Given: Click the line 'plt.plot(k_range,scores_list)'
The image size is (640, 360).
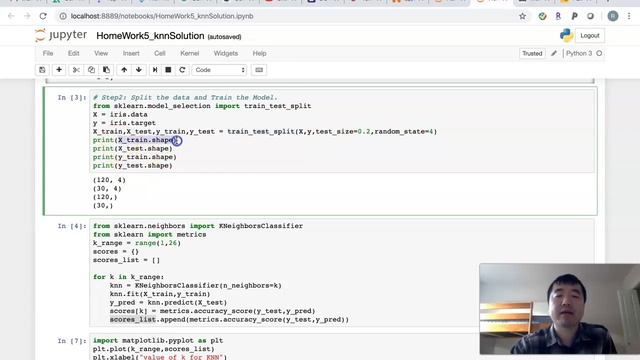Looking at the screenshot, I should coord(153,349).
